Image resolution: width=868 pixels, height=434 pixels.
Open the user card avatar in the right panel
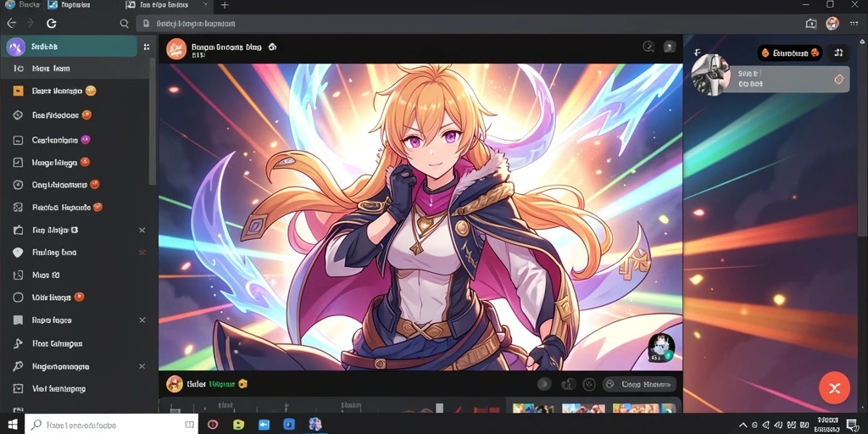click(x=711, y=75)
